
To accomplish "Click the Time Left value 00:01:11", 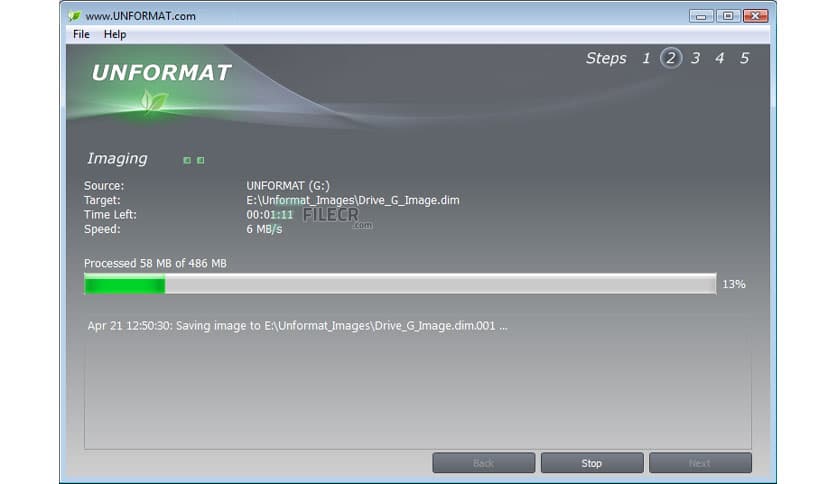I will (269, 215).
